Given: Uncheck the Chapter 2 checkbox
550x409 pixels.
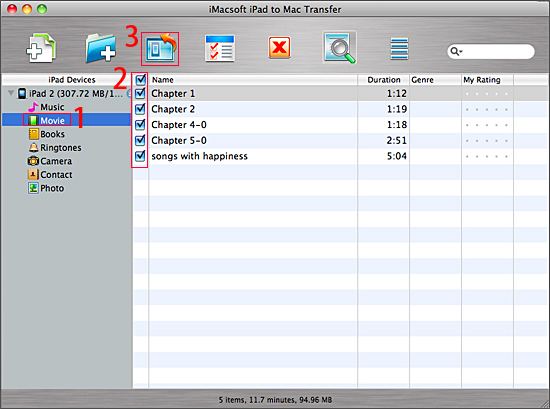Looking at the screenshot, I should 140,109.
